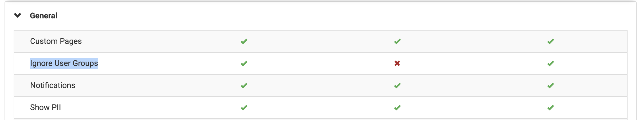
Task: Click Show PII first column checkmark
Action: click(x=244, y=108)
